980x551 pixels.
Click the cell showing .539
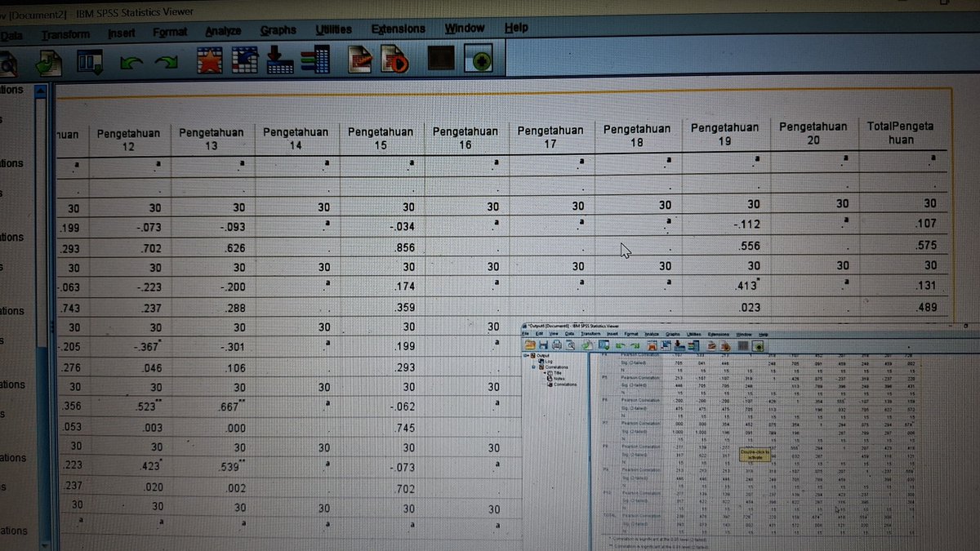point(234,466)
